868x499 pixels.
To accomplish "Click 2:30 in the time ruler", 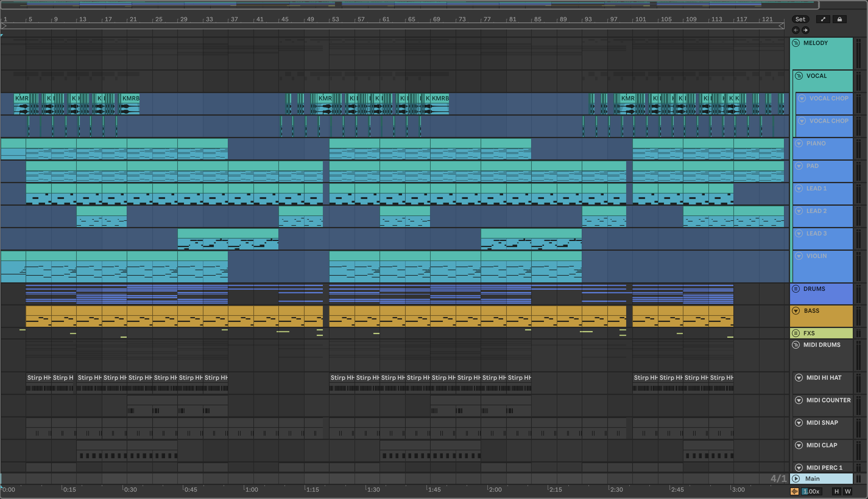I will pyautogui.click(x=616, y=490).
